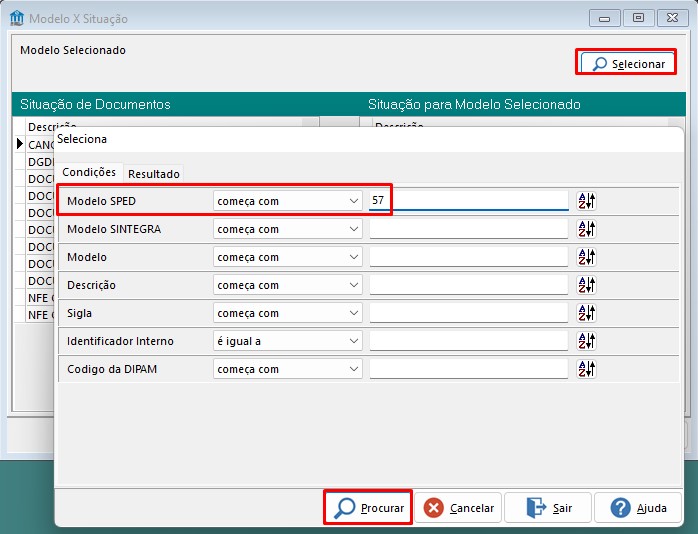Focus the Modelo SPED value field
The height and width of the screenshot is (534, 698).
(469, 201)
